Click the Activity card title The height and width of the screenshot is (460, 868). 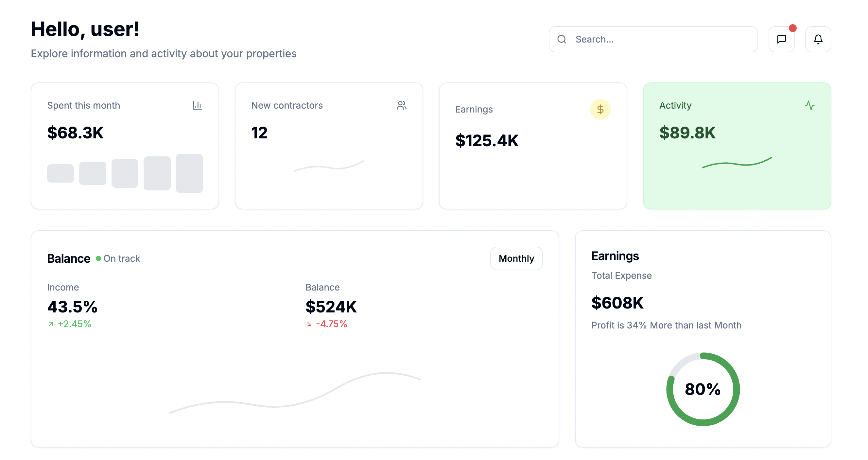click(x=675, y=105)
